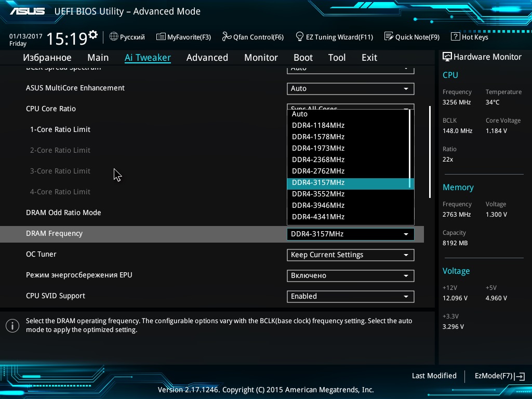Image resolution: width=532 pixels, height=399 pixels.
Task: Click the Hardware Monitor screen icon
Action: point(447,57)
